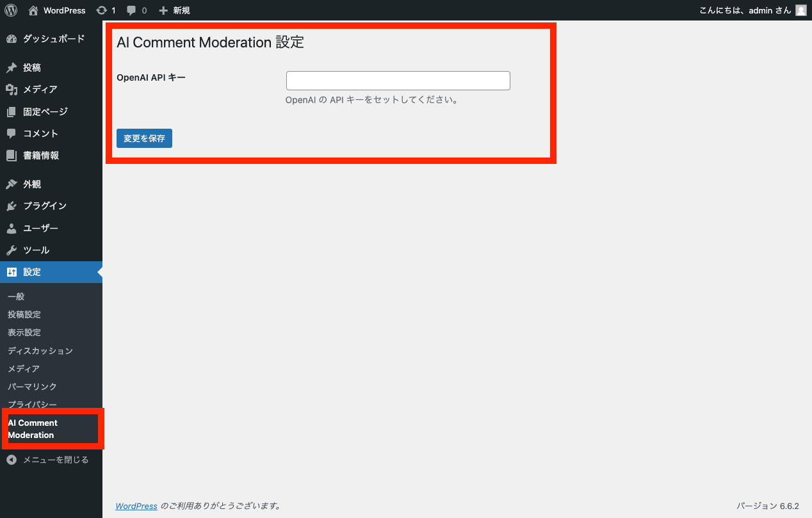This screenshot has height=518, width=812.
Task: Open the updates icon showing 1
Action: pos(101,10)
